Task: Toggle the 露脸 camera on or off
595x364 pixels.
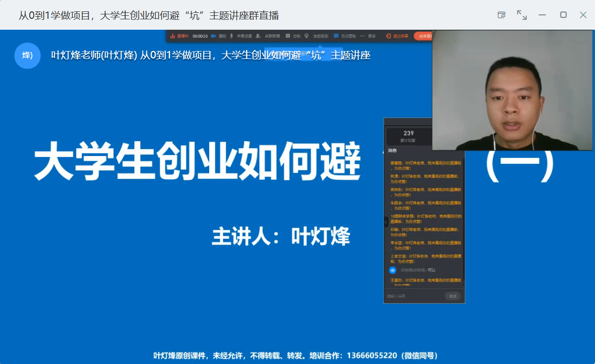Action: [x=214, y=36]
